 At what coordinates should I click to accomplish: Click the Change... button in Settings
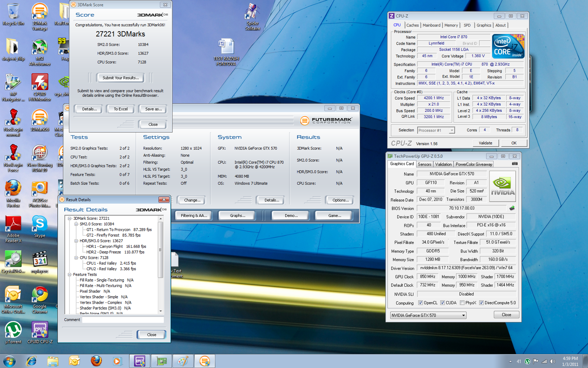coord(192,200)
